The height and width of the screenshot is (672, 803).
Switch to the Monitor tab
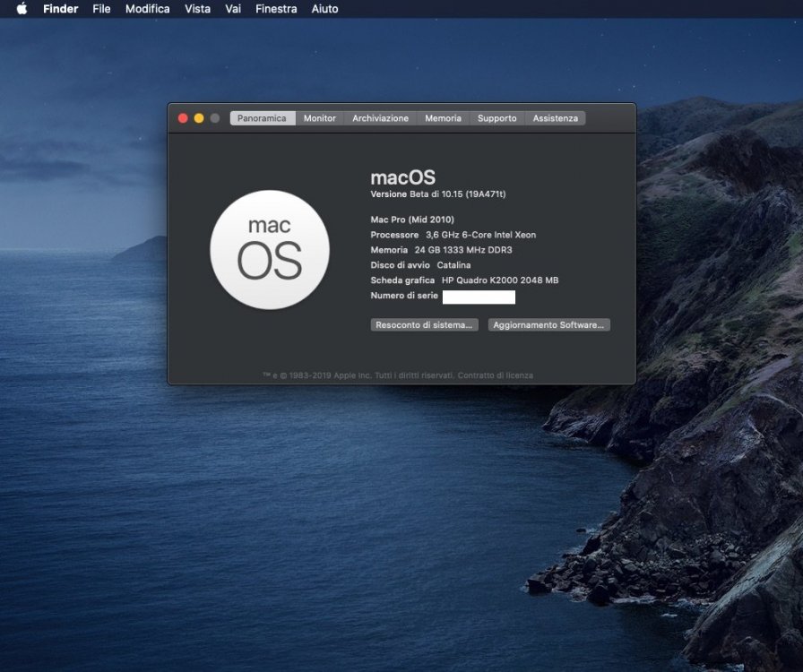coord(320,118)
